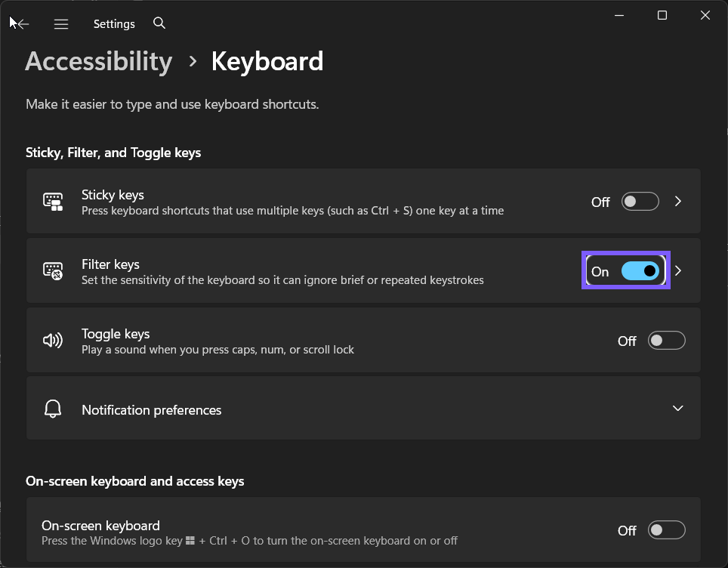Expand Notification preferences chevron
The height and width of the screenshot is (568, 728).
click(x=678, y=408)
